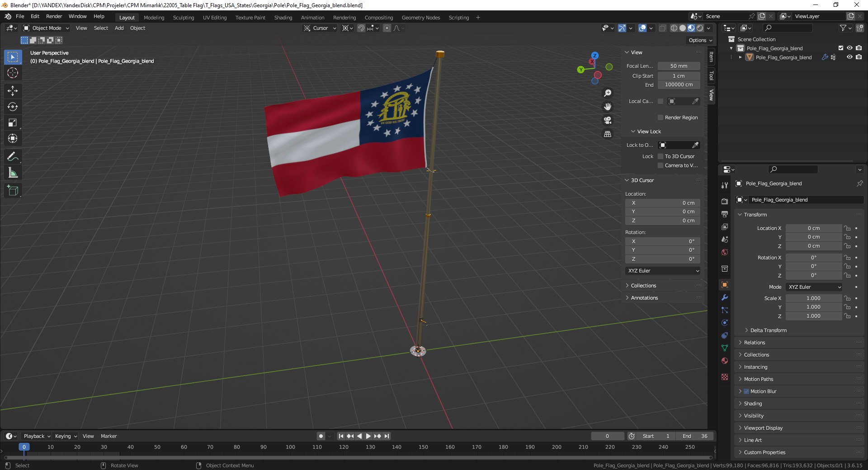Switch perspective/orthographic grid icon
The width and height of the screenshot is (868, 470).
tap(608, 134)
